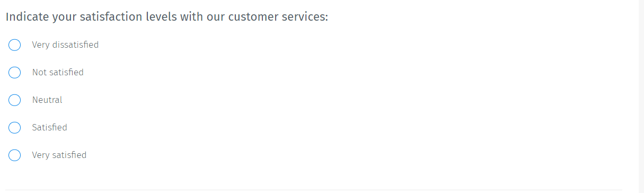
Task: Select the Not satisfied radio button
Action: pos(15,72)
